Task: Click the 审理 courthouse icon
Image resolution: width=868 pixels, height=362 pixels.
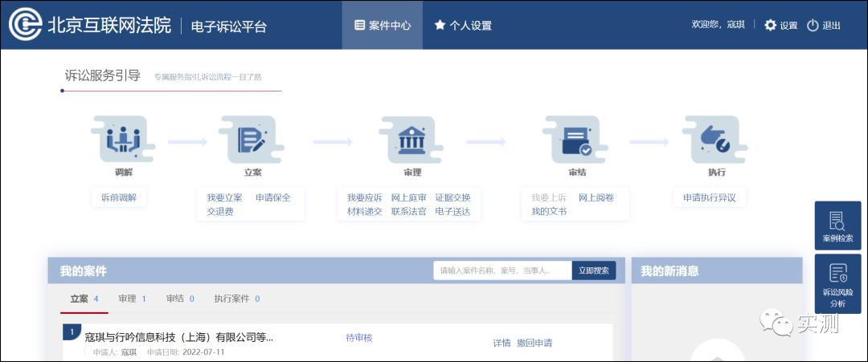Action: [411, 140]
